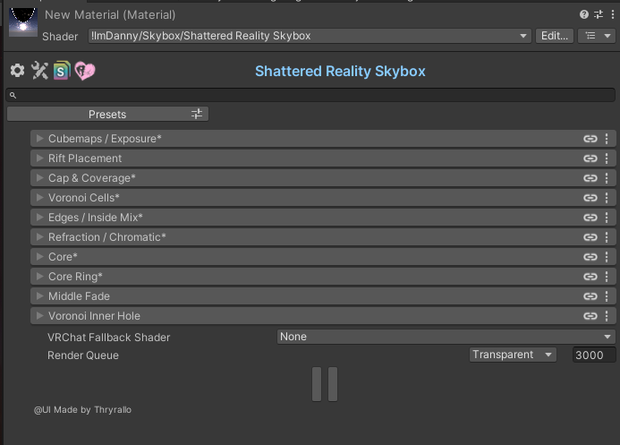Viewport: 620px width, 445px height.
Task: Open VRChat Fallback Shader dropdown
Action: click(x=446, y=337)
